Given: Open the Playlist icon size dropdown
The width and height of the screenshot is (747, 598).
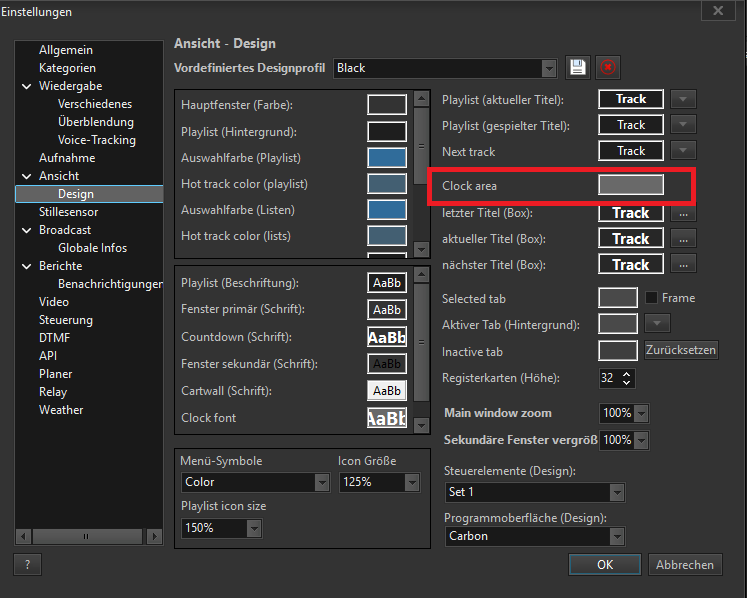Looking at the screenshot, I should tap(254, 528).
